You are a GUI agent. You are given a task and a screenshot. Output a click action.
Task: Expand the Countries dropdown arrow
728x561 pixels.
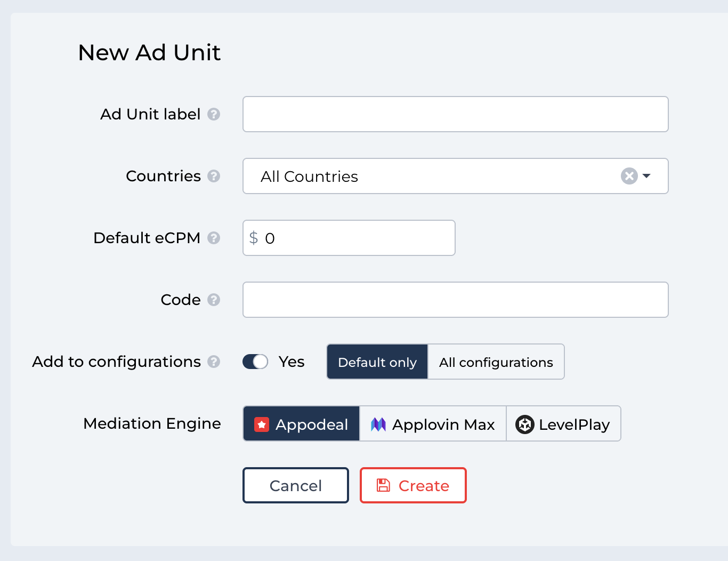coord(646,176)
